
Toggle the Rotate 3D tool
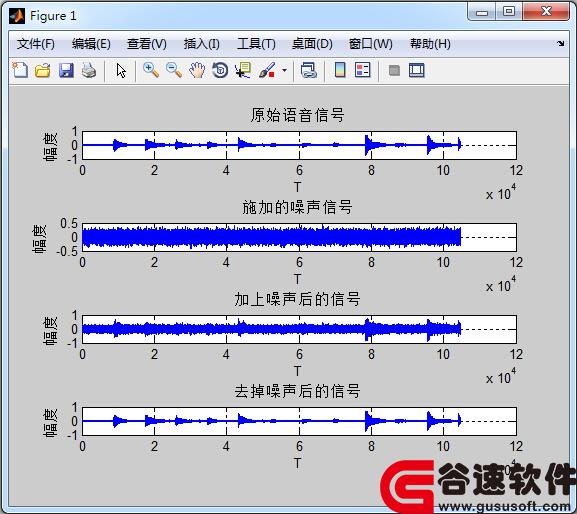220,70
